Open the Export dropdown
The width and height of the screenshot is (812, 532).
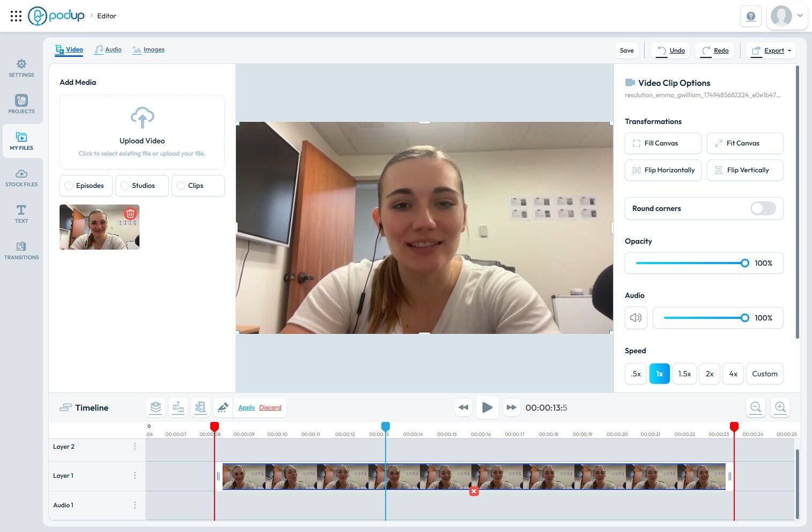click(x=771, y=50)
